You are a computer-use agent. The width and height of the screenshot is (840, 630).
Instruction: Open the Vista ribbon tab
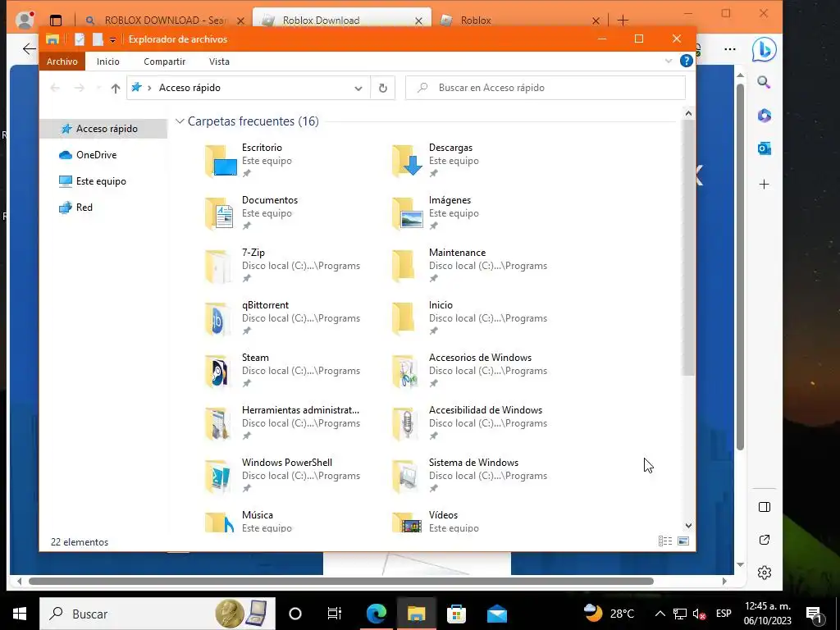(x=219, y=62)
